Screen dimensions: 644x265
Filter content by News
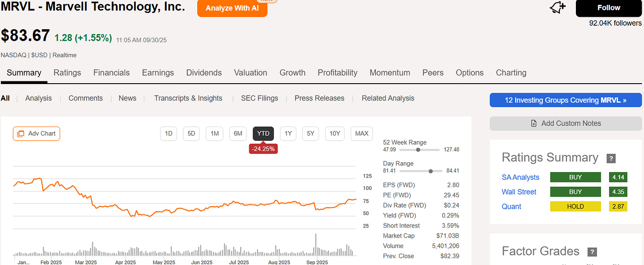(x=127, y=98)
